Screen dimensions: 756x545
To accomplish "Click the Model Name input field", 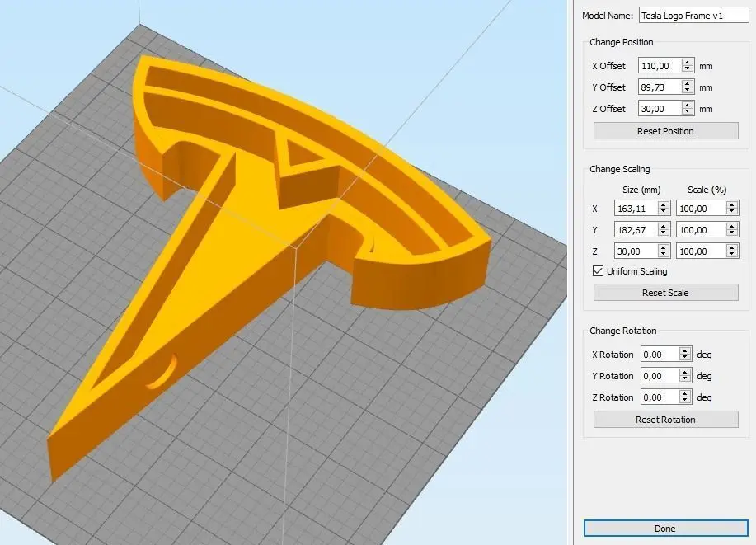I will tap(694, 16).
